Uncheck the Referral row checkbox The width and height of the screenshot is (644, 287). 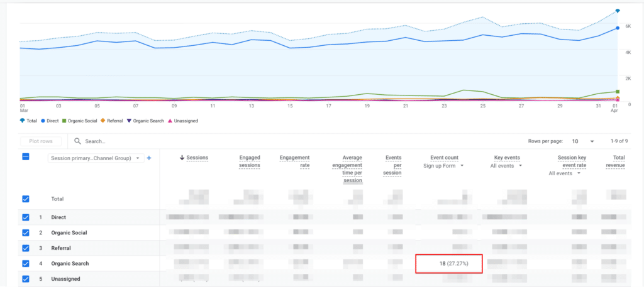click(x=25, y=248)
